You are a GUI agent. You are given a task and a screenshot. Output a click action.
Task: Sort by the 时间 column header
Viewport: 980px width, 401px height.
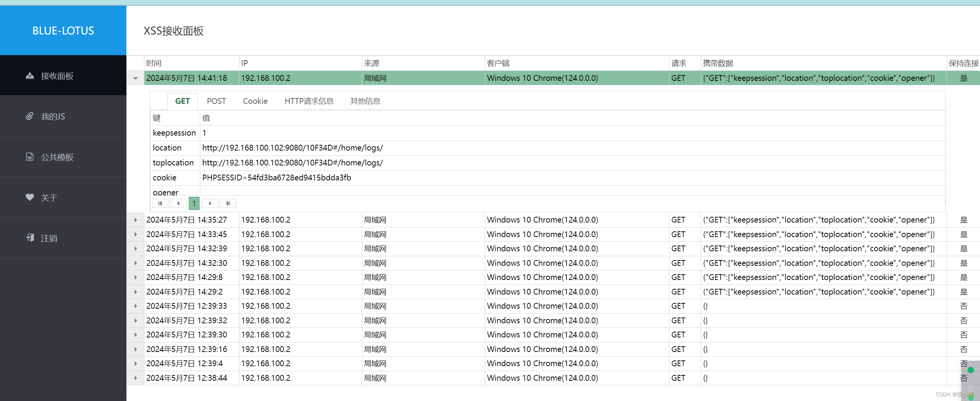191,63
